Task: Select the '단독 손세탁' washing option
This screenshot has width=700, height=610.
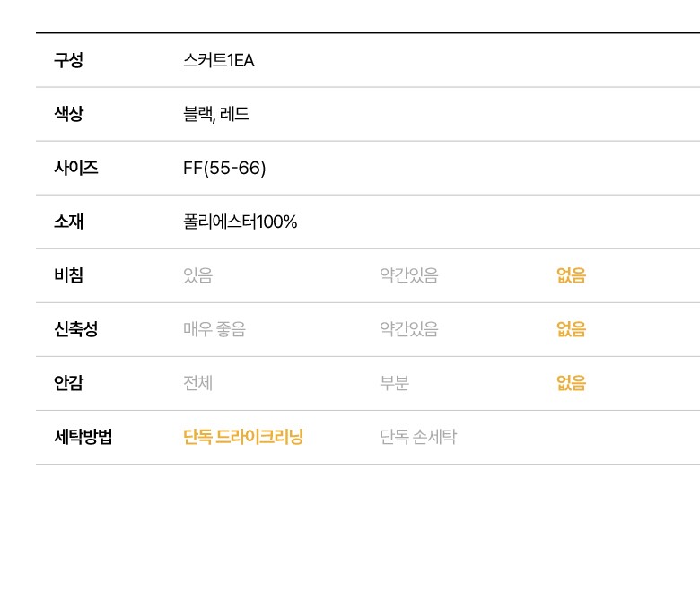Action: click(x=418, y=437)
